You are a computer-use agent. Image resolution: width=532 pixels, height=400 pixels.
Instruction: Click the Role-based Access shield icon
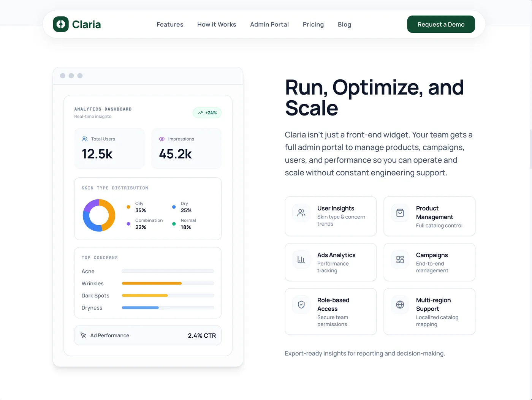(301, 305)
